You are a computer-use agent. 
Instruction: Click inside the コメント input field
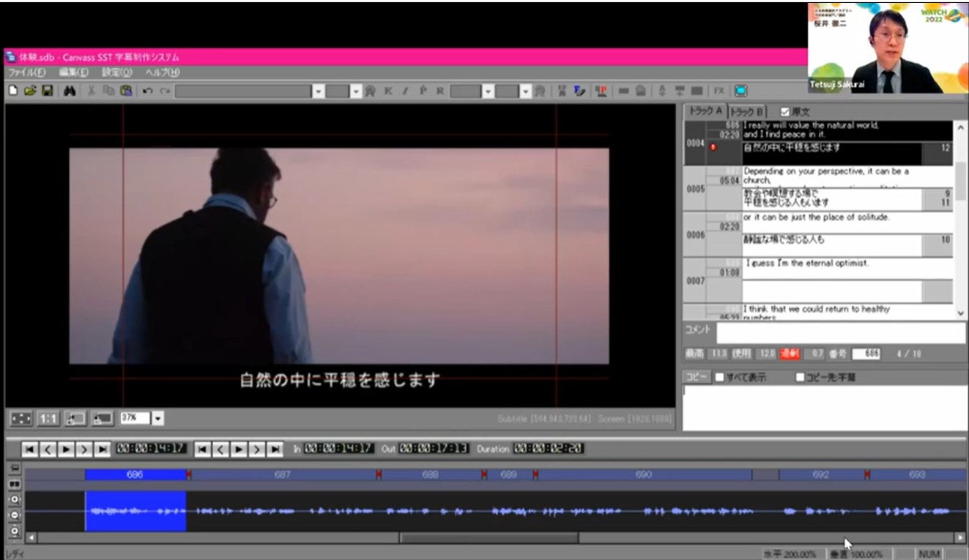coord(841,332)
